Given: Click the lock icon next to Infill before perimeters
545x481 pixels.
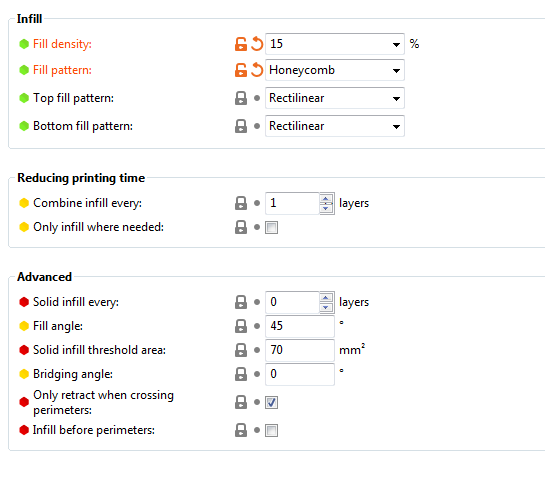Looking at the screenshot, I should point(241,430).
